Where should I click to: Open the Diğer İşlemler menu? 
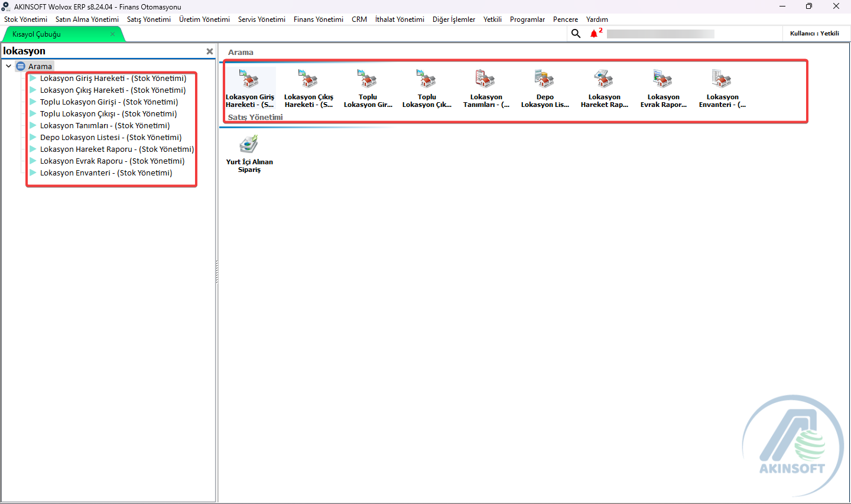[454, 19]
